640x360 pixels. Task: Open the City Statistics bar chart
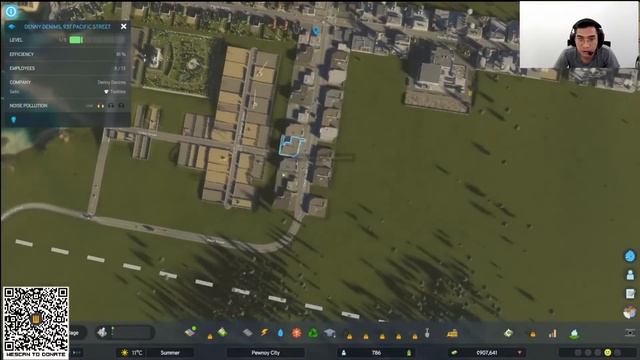pyautogui.click(x=553, y=333)
